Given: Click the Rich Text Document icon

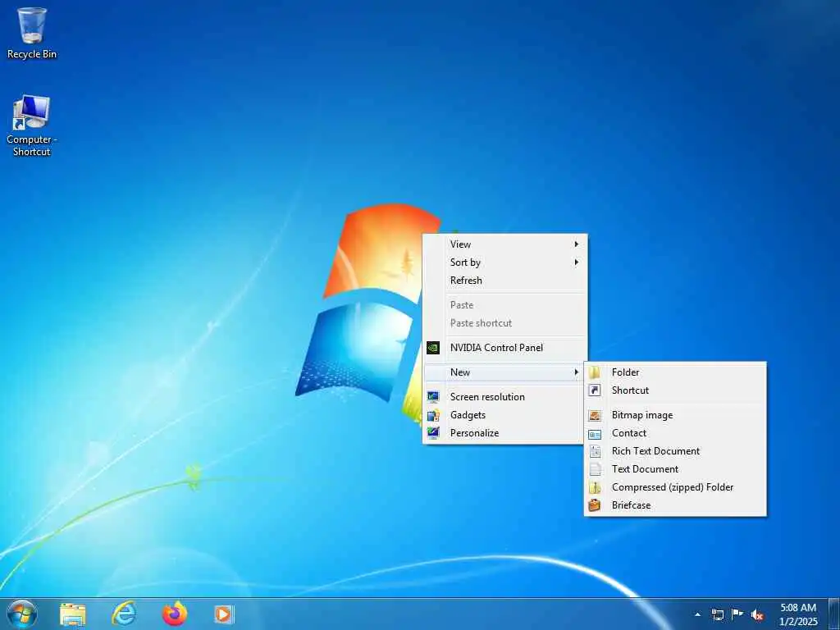Looking at the screenshot, I should [595, 451].
